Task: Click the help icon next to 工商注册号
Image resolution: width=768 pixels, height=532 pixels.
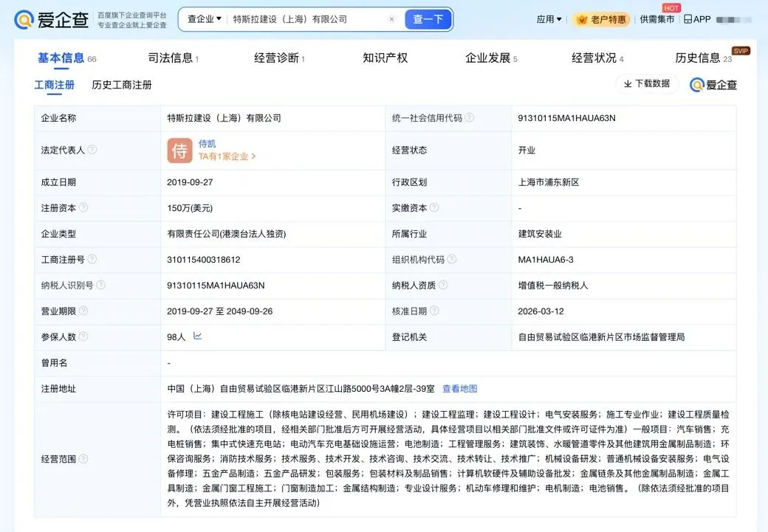Action: tap(92, 259)
